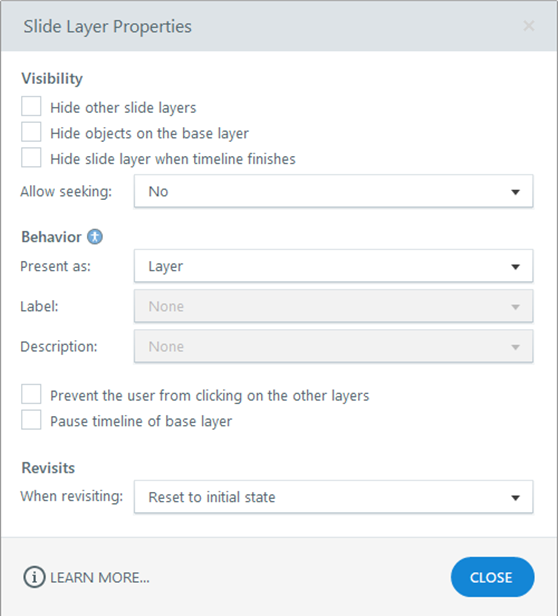
Task: Open the Reset to initial state combo box
Action: (334, 497)
